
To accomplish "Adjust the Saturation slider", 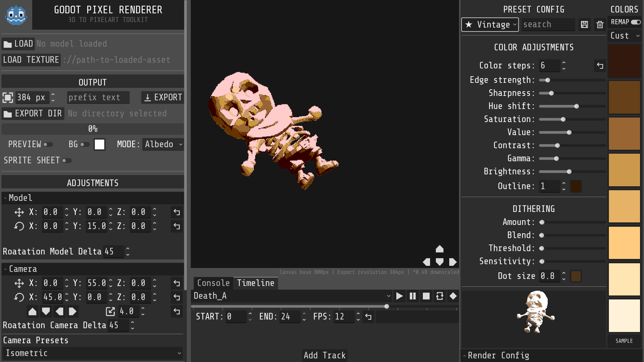I will [x=572, y=119].
